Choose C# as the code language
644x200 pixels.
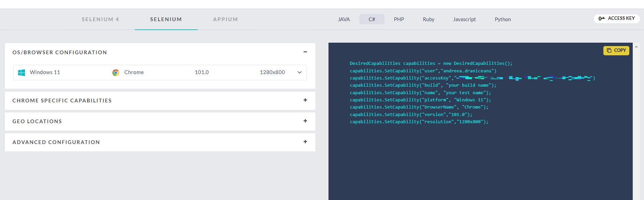[x=372, y=19]
